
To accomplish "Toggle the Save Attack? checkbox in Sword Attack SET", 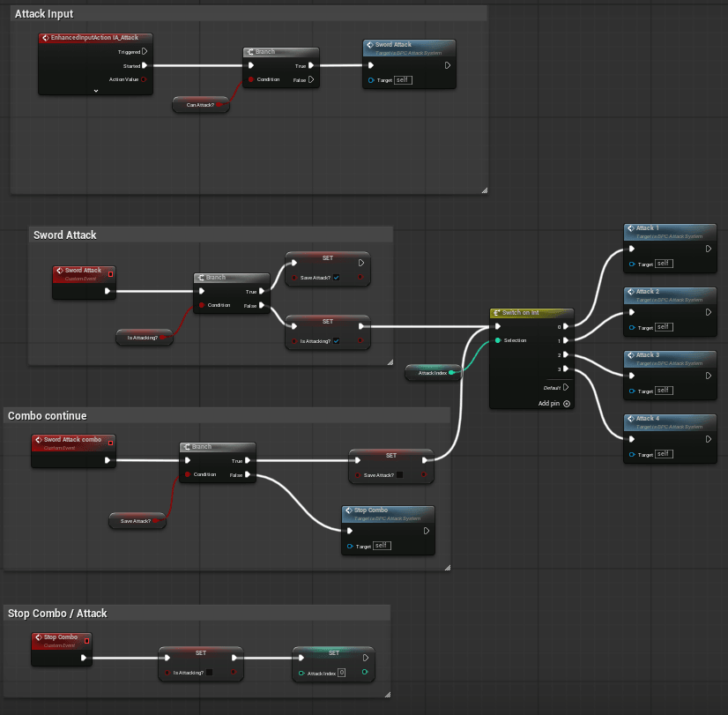I will [336, 278].
